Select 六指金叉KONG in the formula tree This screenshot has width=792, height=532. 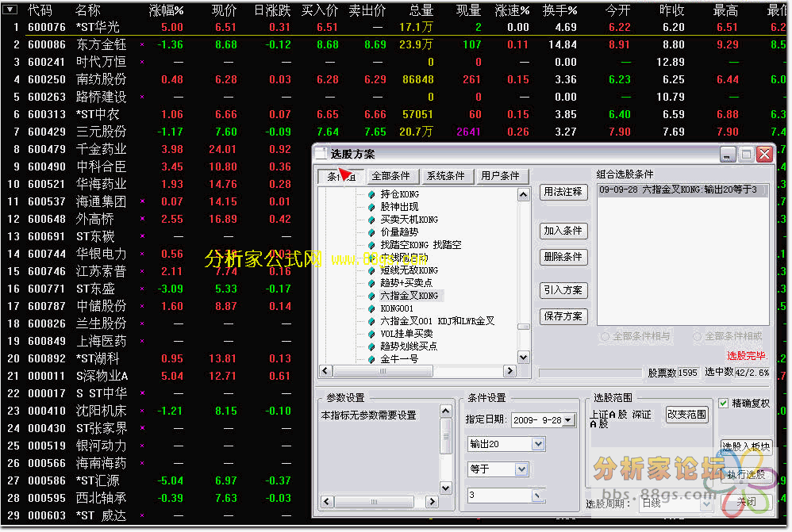click(409, 296)
